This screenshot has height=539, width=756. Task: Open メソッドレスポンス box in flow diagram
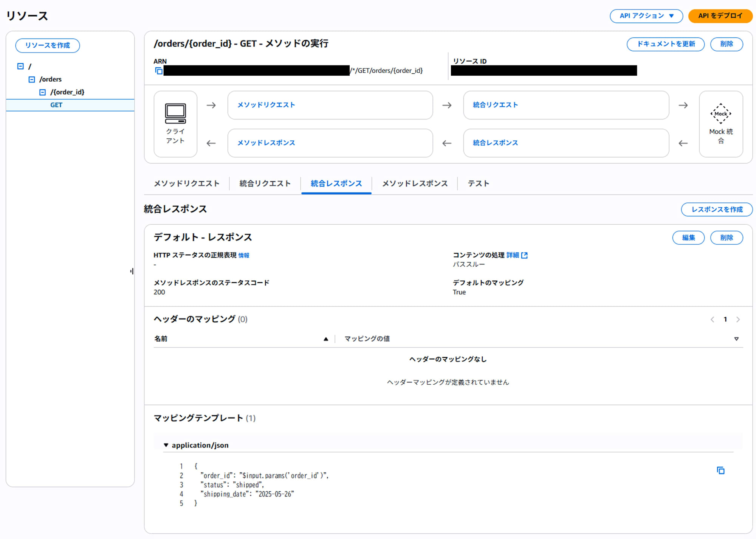pyautogui.click(x=330, y=143)
